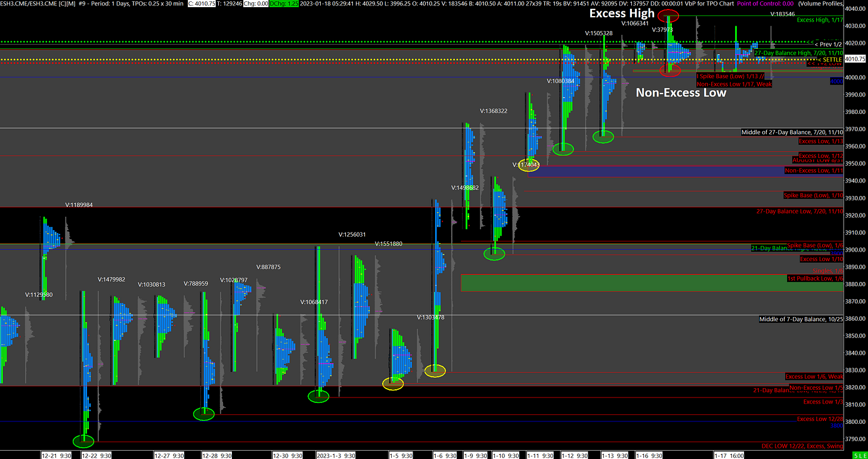Select the '< Prev 1/2' level label

click(827, 44)
